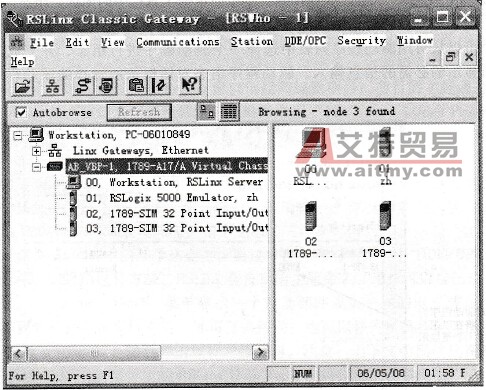Open the Security menu
The width and height of the screenshot is (486, 390).
click(x=362, y=40)
